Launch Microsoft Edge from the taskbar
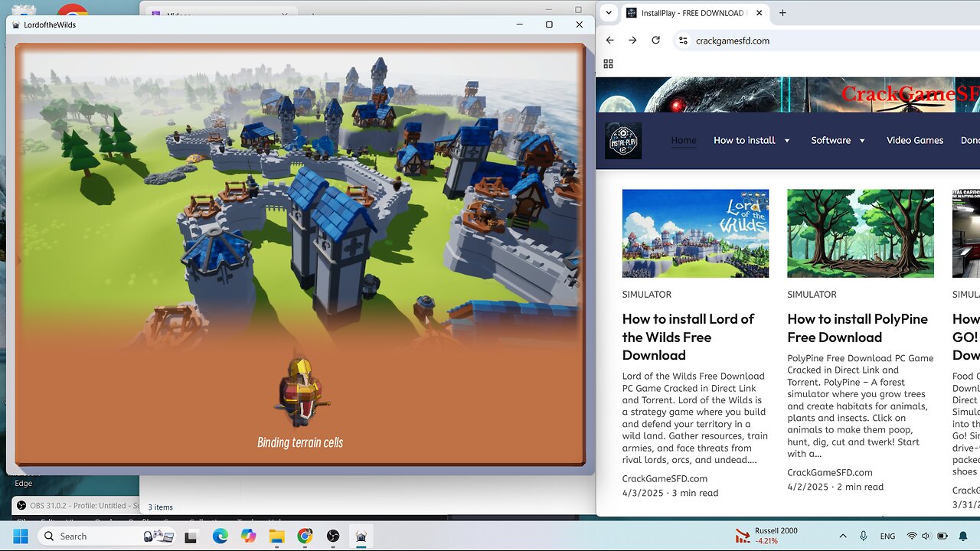The width and height of the screenshot is (980, 551). pos(220,536)
